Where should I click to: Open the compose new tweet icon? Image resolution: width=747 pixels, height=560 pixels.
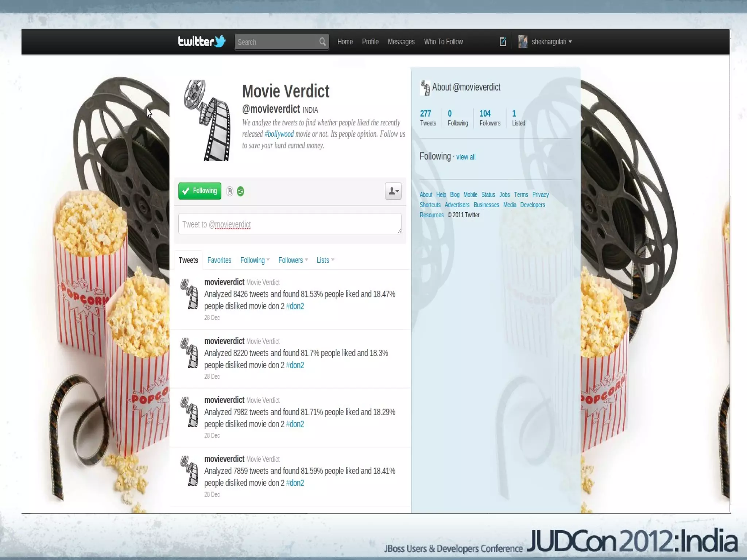point(503,42)
